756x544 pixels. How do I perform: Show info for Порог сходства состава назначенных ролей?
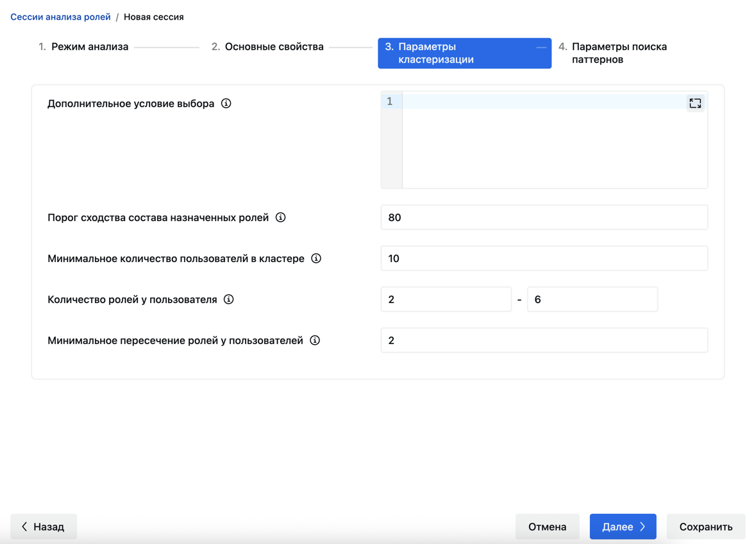[x=281, y=217]
